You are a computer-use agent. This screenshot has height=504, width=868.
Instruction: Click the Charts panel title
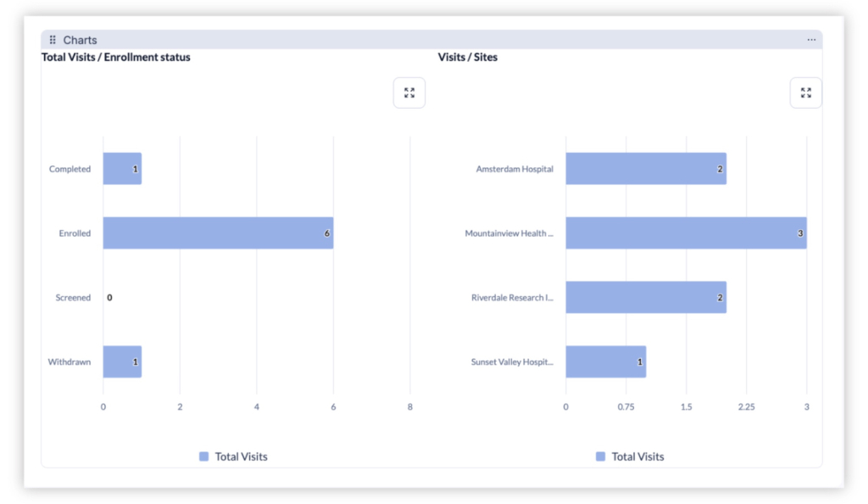pos(81,39)
